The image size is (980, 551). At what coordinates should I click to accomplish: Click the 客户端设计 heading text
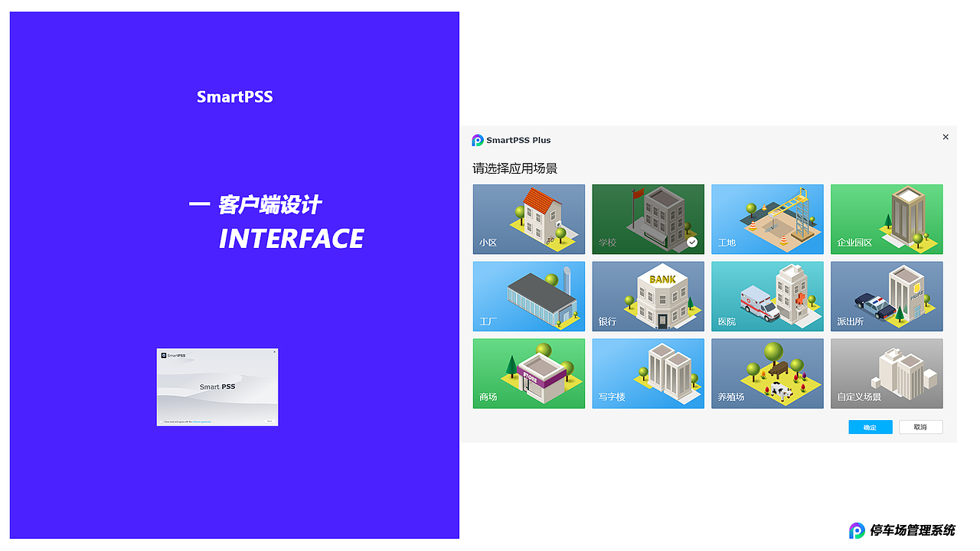click(269, 205)
